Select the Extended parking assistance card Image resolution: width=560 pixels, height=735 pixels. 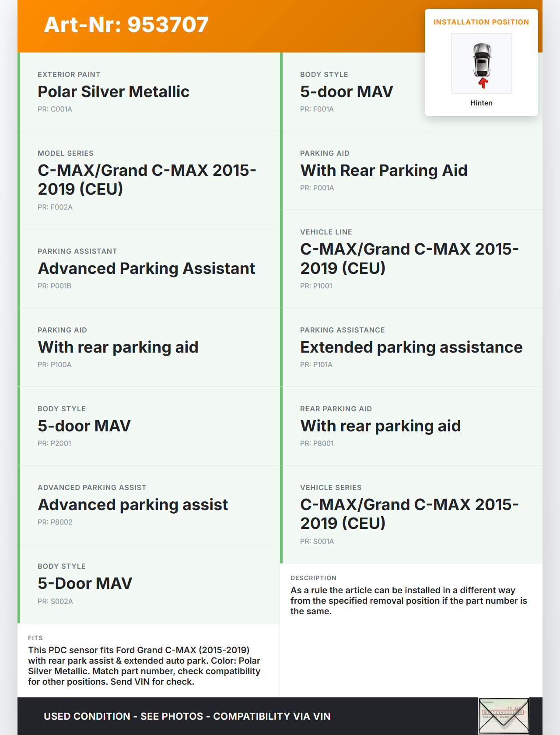[x=411, y=347]
